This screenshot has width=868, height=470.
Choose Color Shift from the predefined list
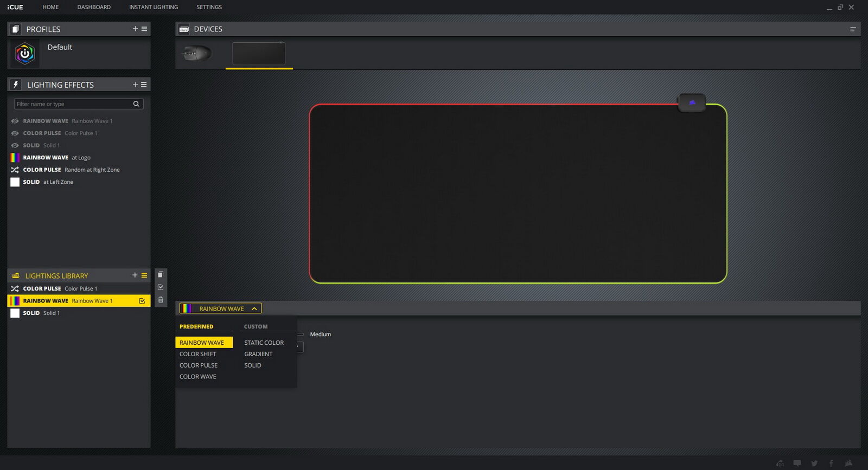pyautogui.click(x=198, y=354)
